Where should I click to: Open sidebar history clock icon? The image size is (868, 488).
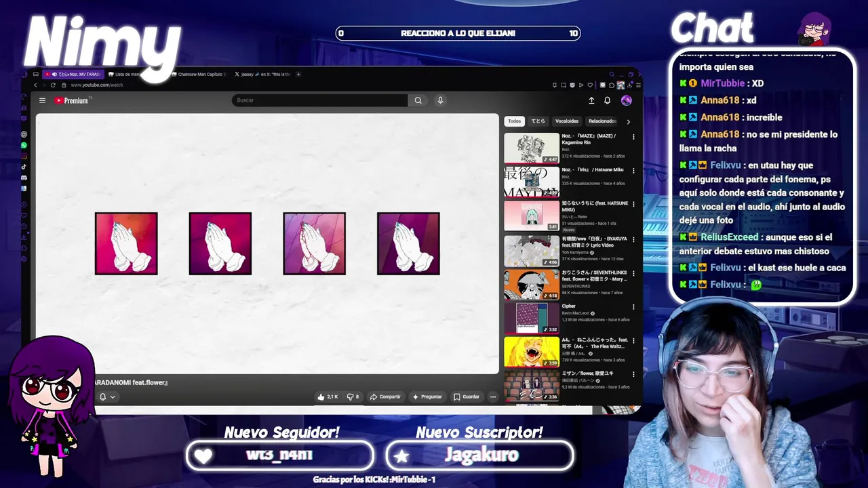coord(24,226)
